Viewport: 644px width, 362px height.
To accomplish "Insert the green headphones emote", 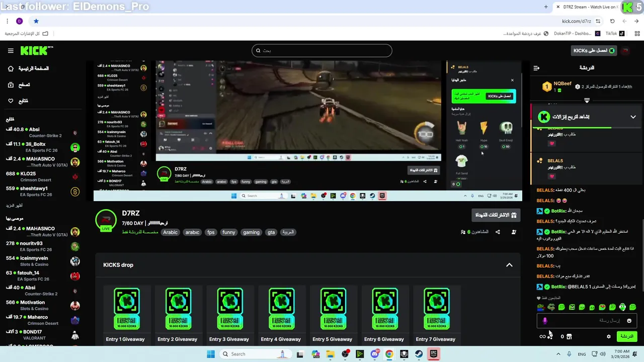I will pyautogui.click(x=622, y=307).
